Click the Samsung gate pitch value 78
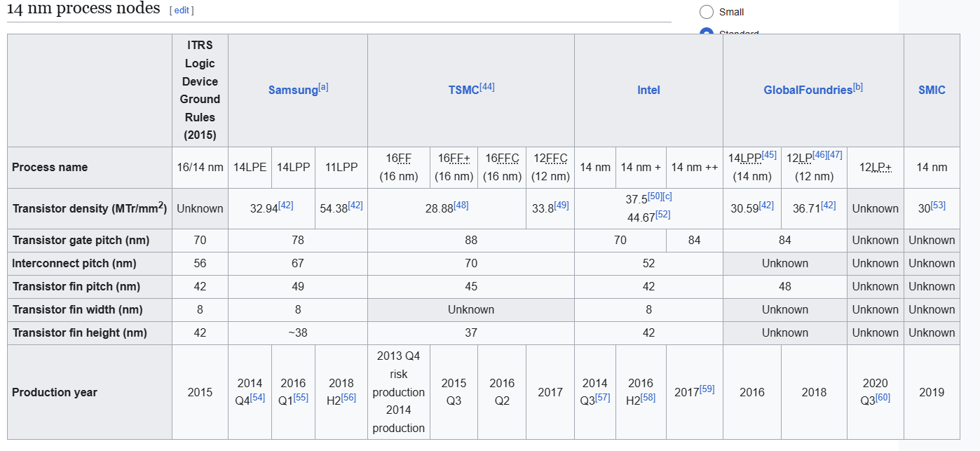 click(x=298, y=241)
